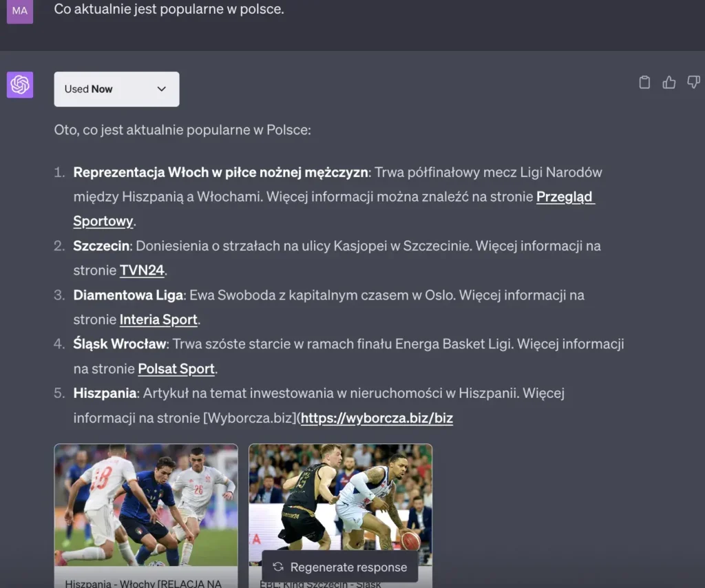Click the Regenerate response button
Viewport: 705px width, 588px height.
pos(339,567)
